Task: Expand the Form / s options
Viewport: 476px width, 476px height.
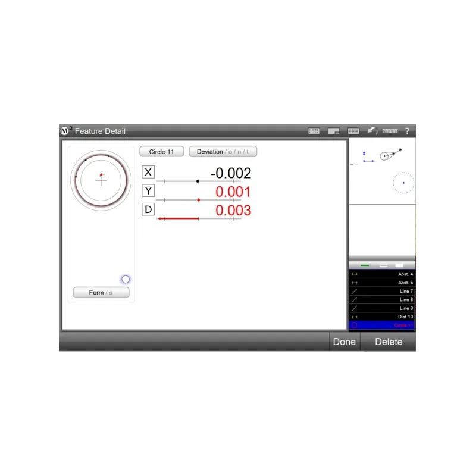Action: (101, 292)
